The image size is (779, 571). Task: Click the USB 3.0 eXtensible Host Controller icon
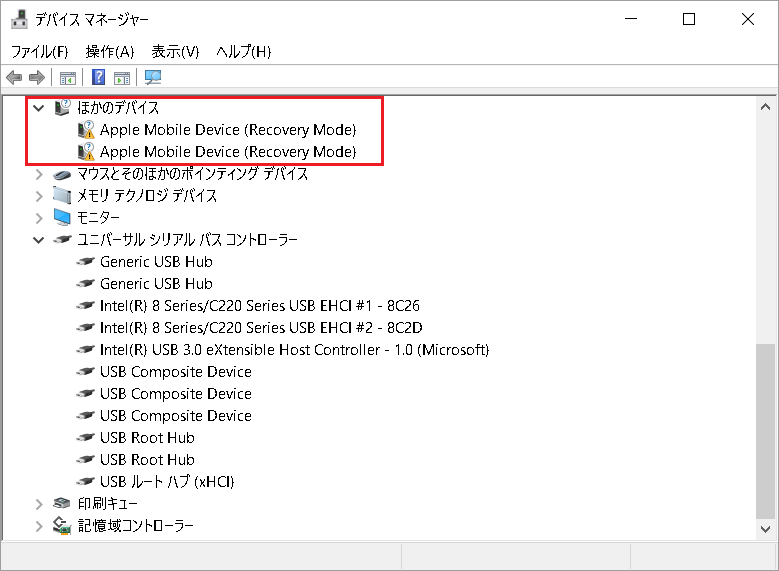[85, 349]
